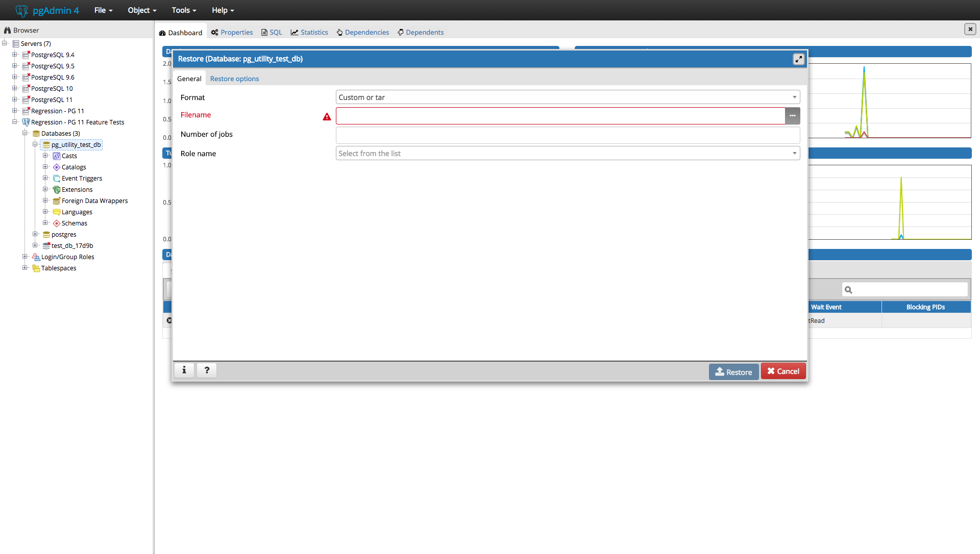Click the Casts node icon
The height and width of the screenshot is (554, 980).
coord(57,156)
